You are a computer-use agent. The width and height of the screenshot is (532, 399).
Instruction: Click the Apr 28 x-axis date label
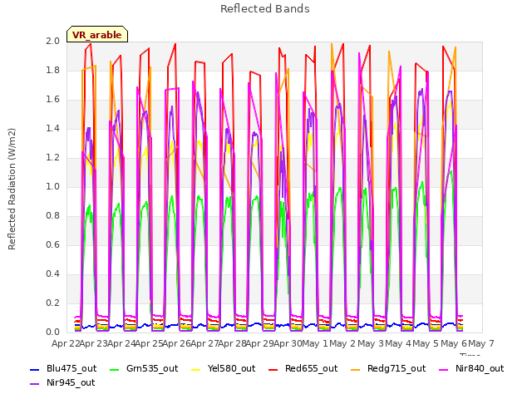pos(232,343)
